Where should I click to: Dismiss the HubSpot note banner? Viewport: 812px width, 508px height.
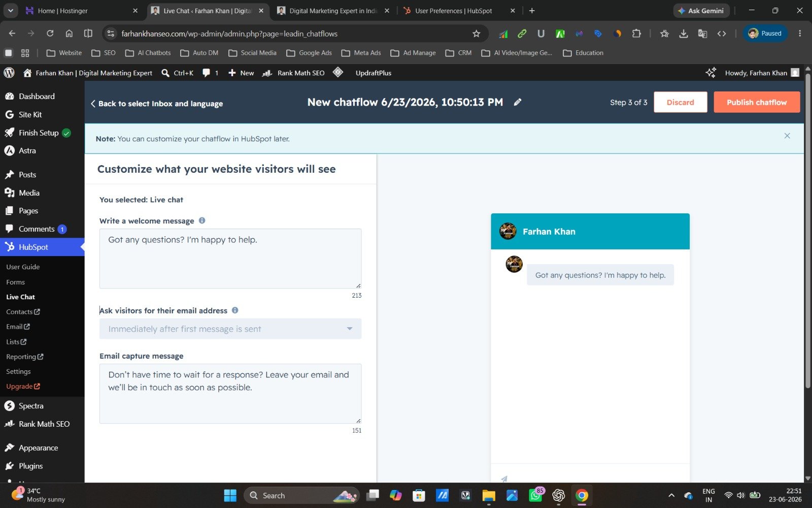click(787, 136)
